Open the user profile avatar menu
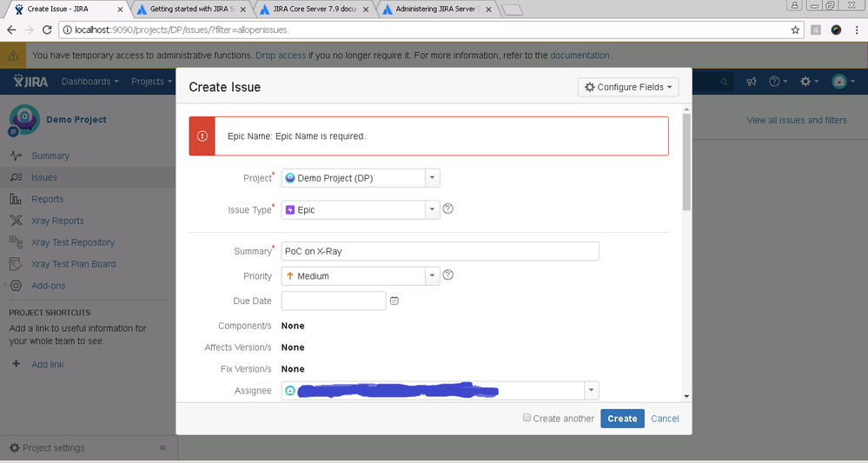This screenshot has height=463, width=868. [x=843, y=82]
